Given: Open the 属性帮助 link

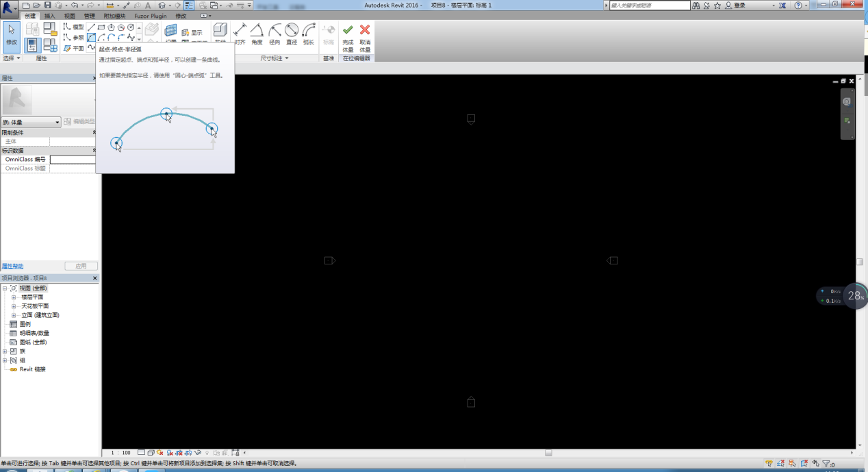Looking at the screenshot, I should pyautogui.click(x=12, y=266).
